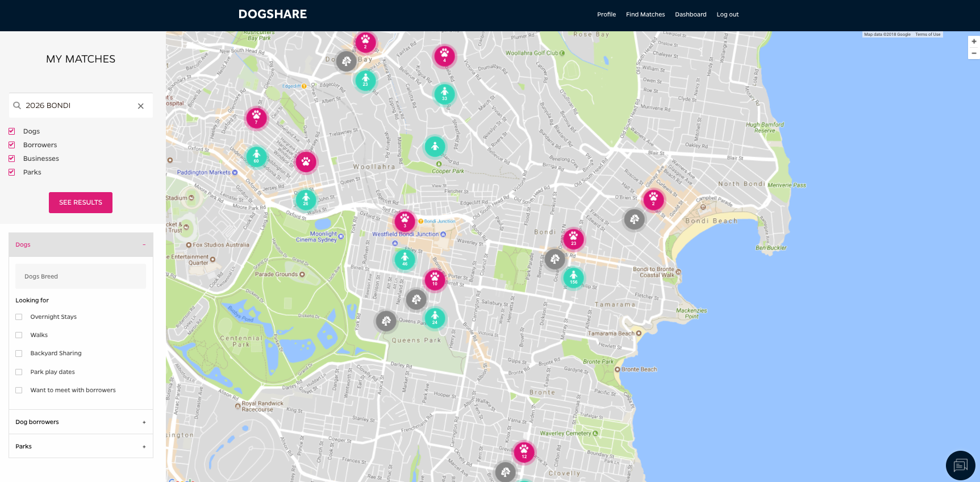This screenshot has height=482, width=980.
Task: Open the Dashboard page
Action: 690,15
